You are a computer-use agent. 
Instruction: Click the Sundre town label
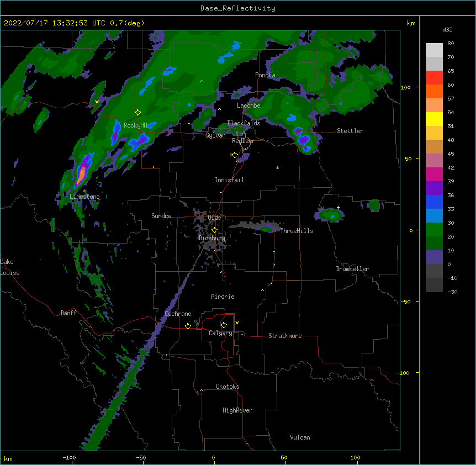coord(161,216)
